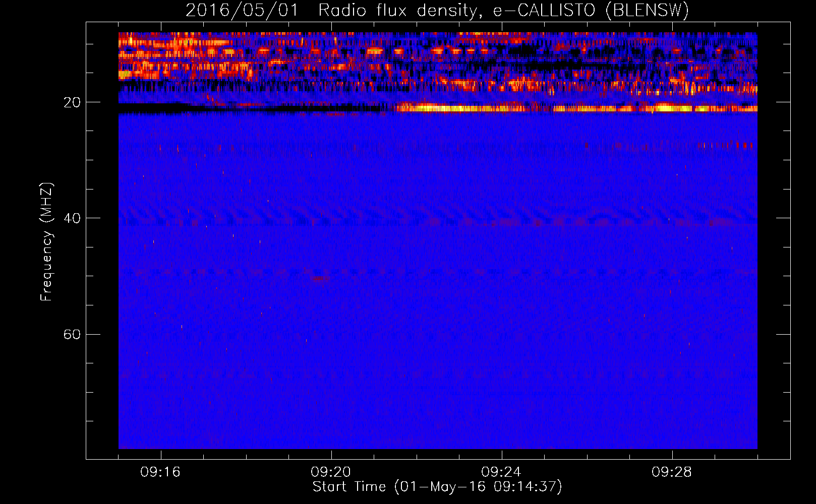Image resolution: width=816 pixels, height=504 pixels.
Task: Click the 'Frequency (MHZ)' axis label
Action: point(46,242)
